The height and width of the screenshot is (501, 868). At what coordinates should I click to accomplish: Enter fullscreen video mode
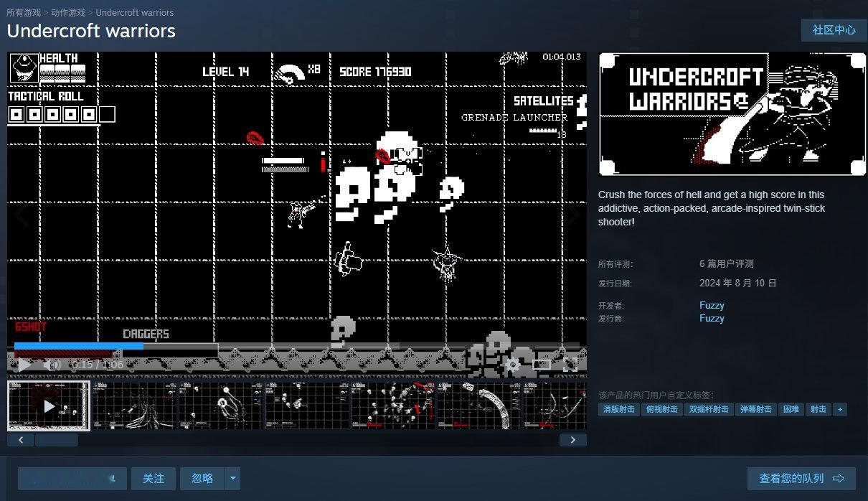570,365
